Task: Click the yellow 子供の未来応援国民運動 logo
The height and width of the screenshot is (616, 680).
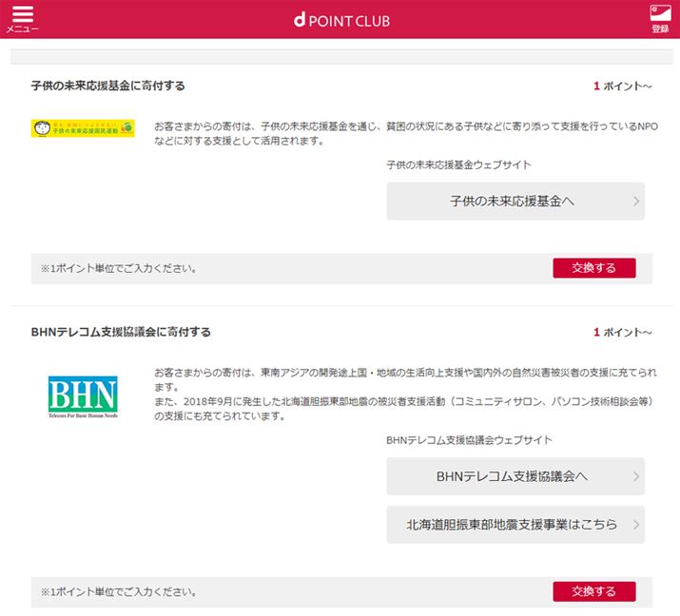Action: click(83, 127)
